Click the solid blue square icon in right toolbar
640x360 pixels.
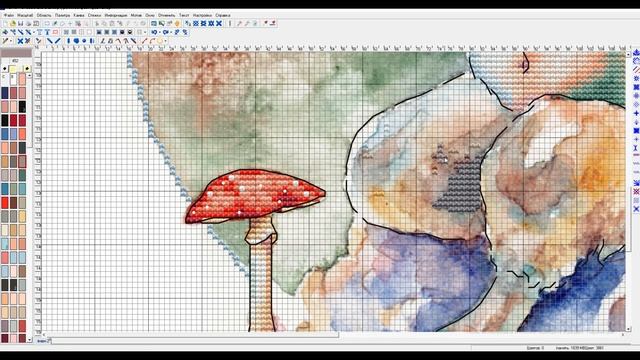636,131
